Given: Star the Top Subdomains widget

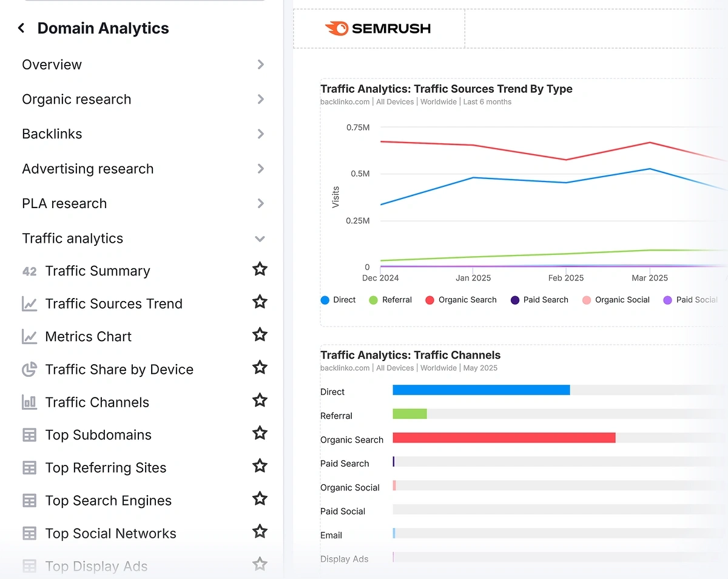Looking at the screenshot, I should pyautogui.click(x=260, y=433).
